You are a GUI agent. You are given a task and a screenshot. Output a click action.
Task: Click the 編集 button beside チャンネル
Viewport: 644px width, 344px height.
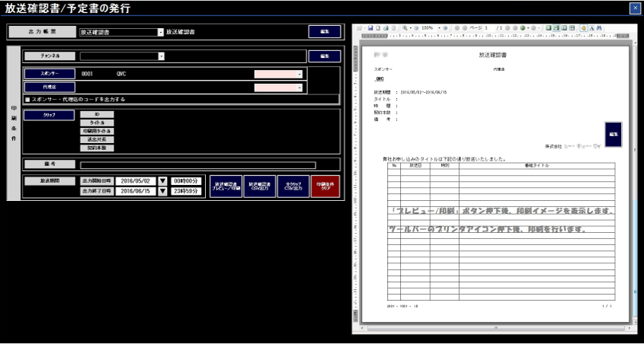tap(325, 56)
